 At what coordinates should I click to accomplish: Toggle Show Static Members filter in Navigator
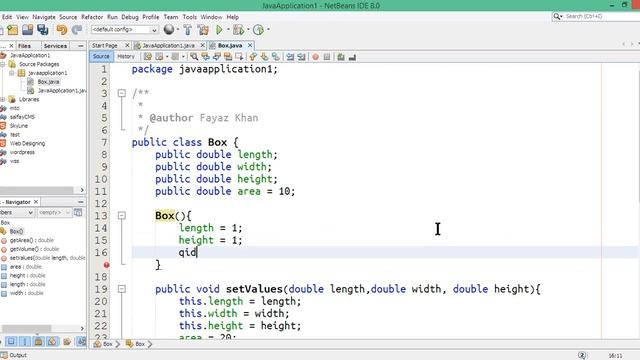[24, 342]
